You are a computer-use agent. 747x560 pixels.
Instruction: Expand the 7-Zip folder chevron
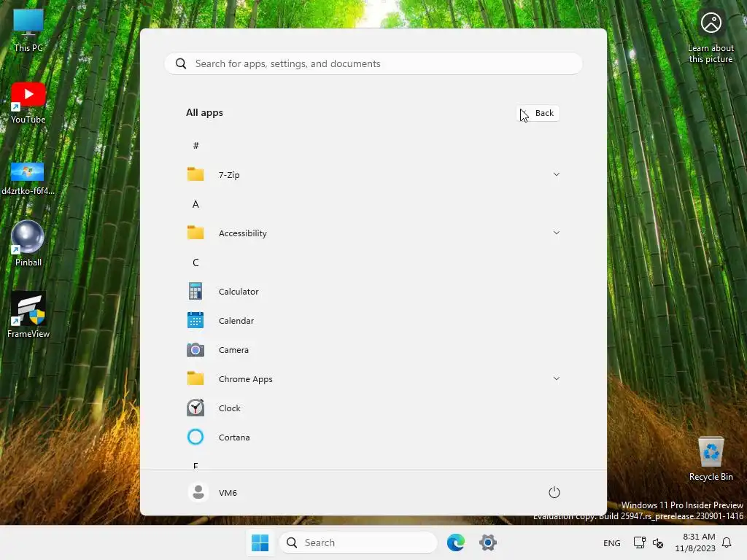[556, 174]
